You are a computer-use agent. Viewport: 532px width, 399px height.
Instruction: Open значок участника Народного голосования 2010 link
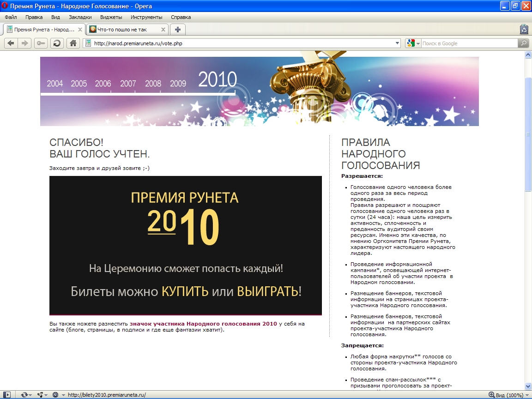203,324
